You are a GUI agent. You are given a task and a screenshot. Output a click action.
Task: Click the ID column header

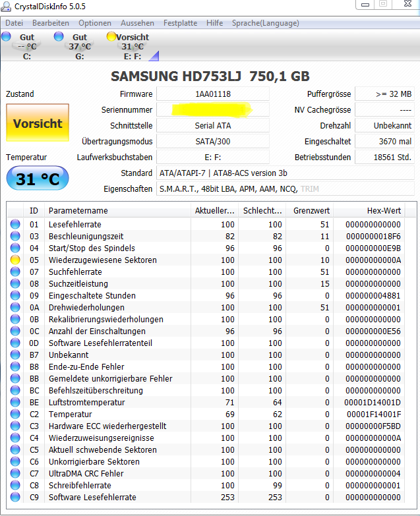[x=34, y=211]
